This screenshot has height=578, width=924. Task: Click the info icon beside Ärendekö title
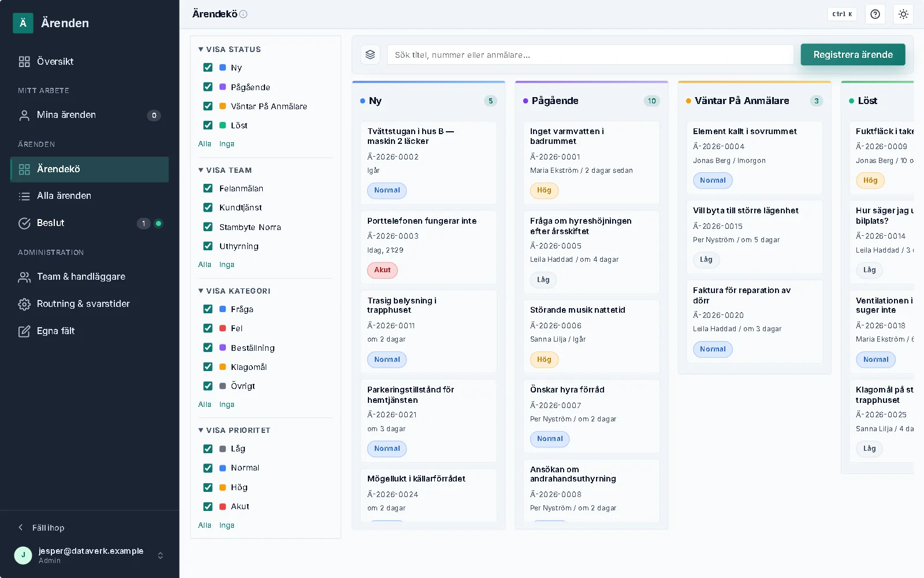(243, 14)
